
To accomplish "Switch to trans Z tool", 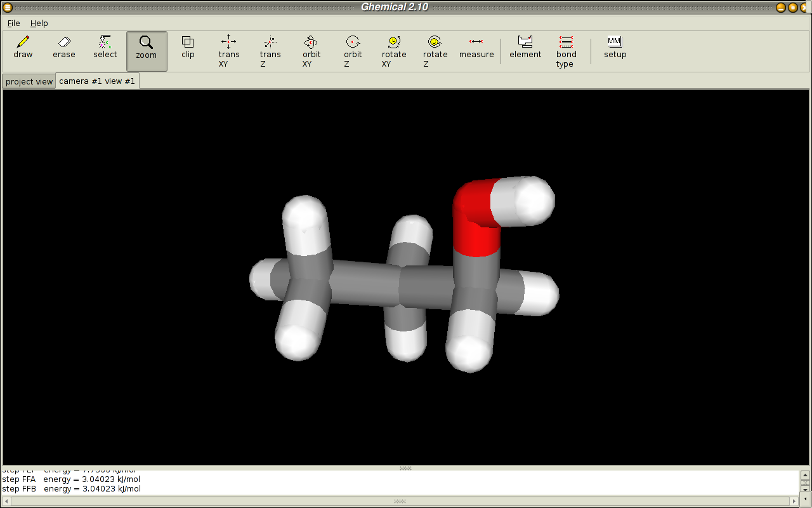I will tap(270, 51).
